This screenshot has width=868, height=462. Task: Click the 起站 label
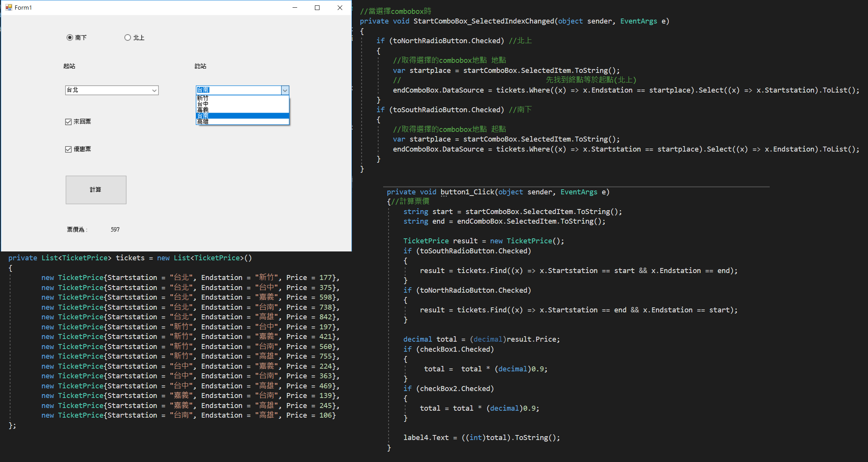click(69, 66)
